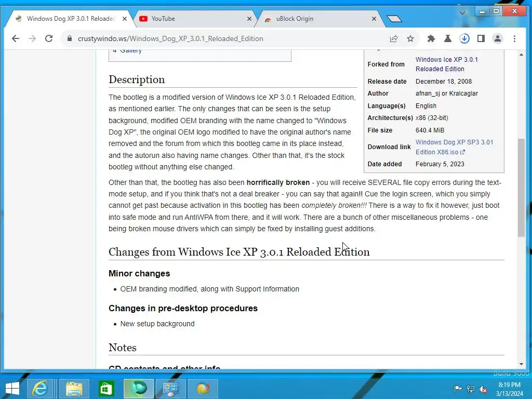
Task: Bookmark this page with star
Action: [x=410, y=38]
